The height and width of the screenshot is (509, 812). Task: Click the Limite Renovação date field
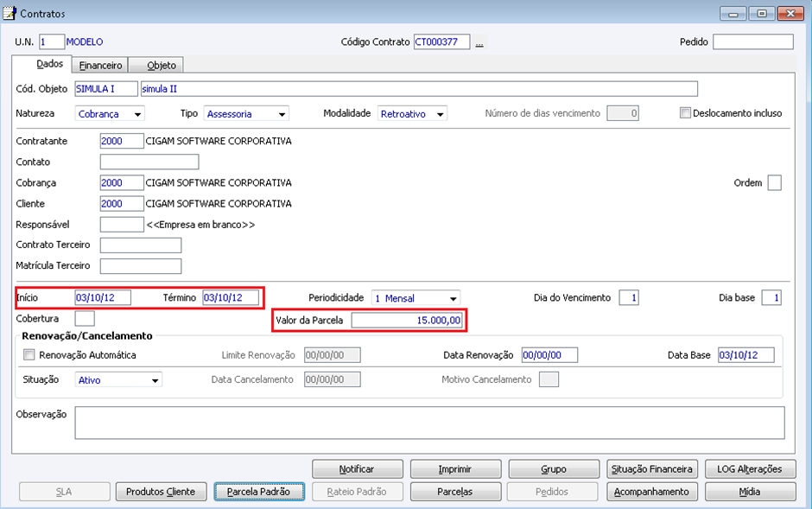tap(333, 355)
